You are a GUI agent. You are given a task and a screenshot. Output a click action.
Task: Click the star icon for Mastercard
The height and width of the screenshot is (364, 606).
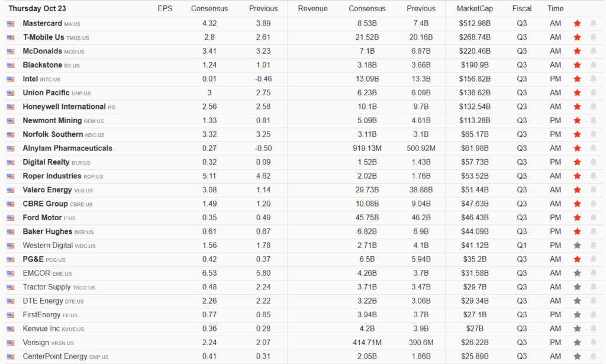577,24
